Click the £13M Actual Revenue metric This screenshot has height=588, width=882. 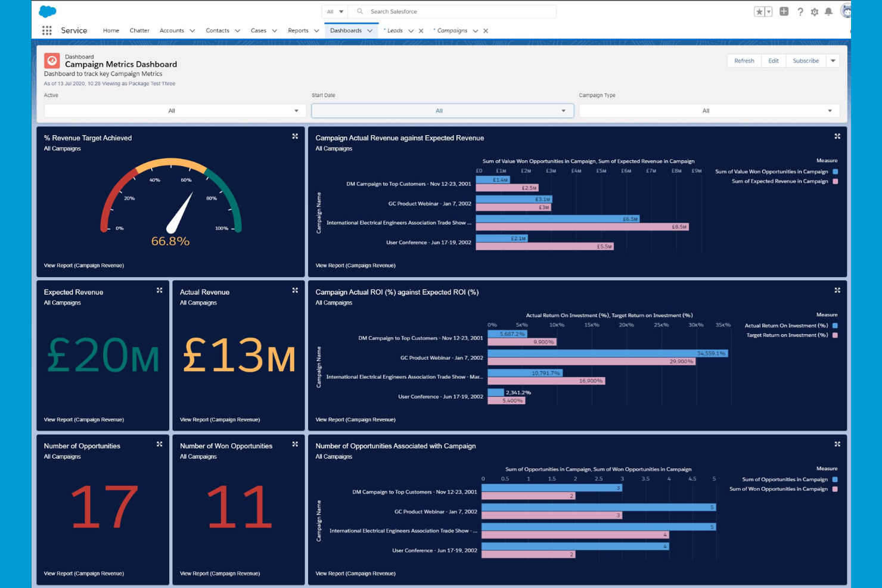pos(239,356)
